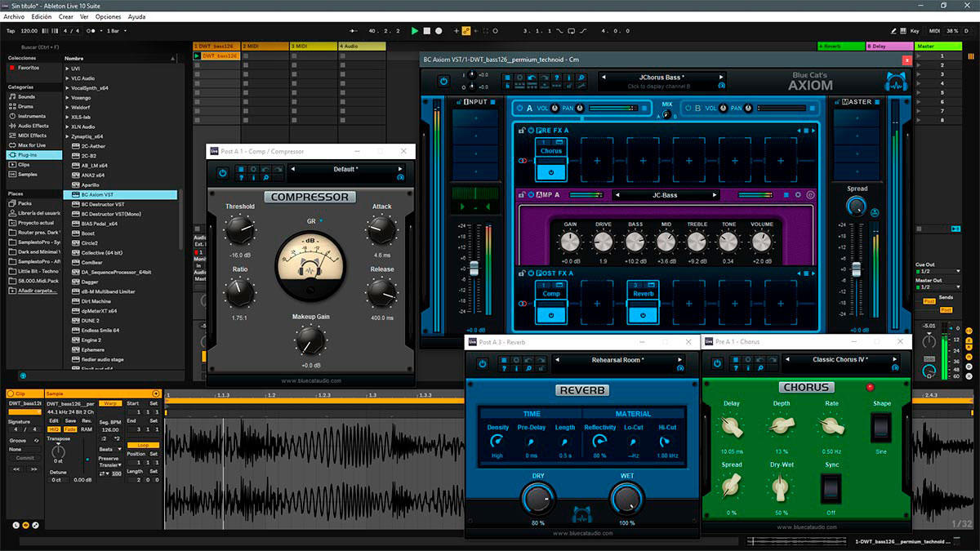This screenshot has width=980, height=551.
Task: Click the transport Record circle button
Action: pos(439,31)
